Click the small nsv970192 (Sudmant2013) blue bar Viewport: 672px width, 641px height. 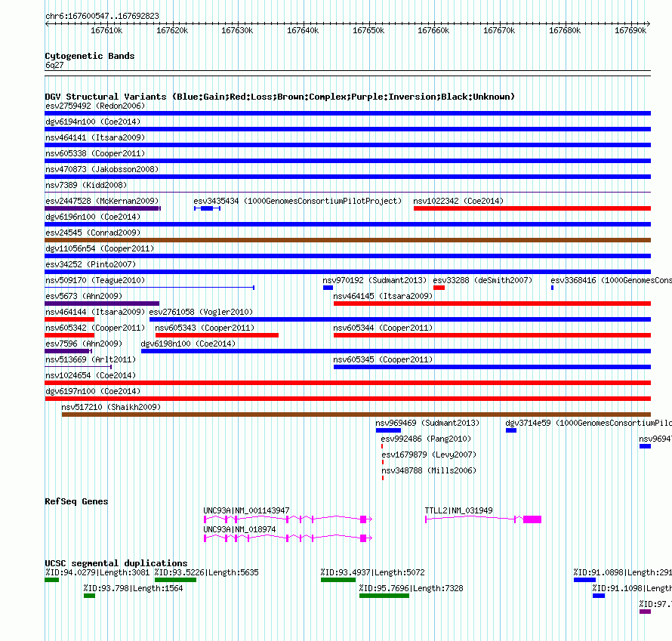pyautogui.click(x=328, y=288)
